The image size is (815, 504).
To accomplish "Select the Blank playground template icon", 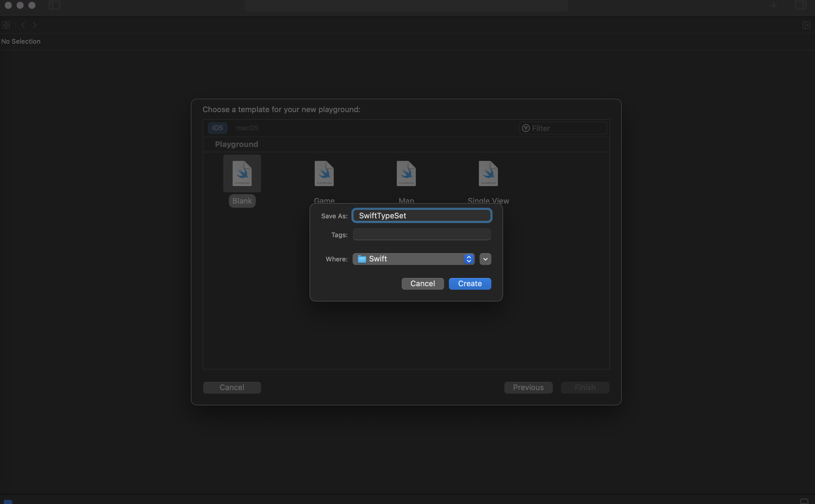I will tap(242, 174).
